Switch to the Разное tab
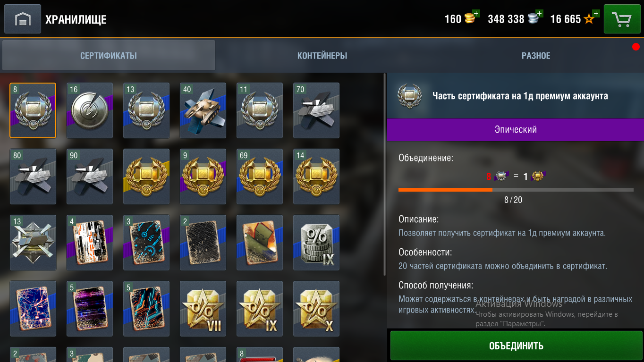Image resolution: width=644 pixels, height=362 pixels. pyautogui.click(x=536, y=56)
